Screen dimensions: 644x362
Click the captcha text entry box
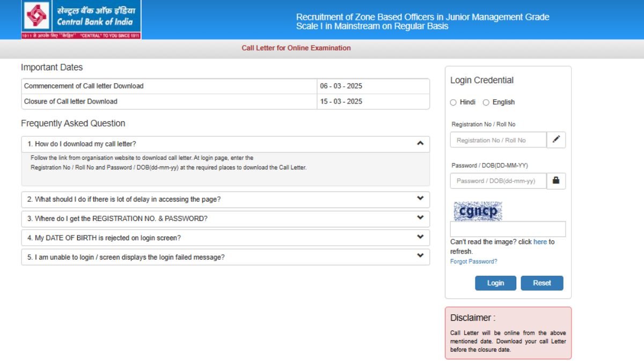(507, 228)
